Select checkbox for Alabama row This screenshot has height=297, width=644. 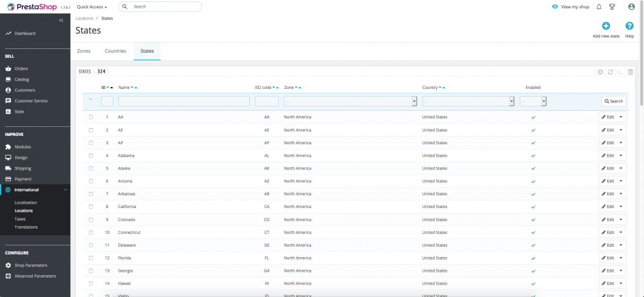(91, 156)
